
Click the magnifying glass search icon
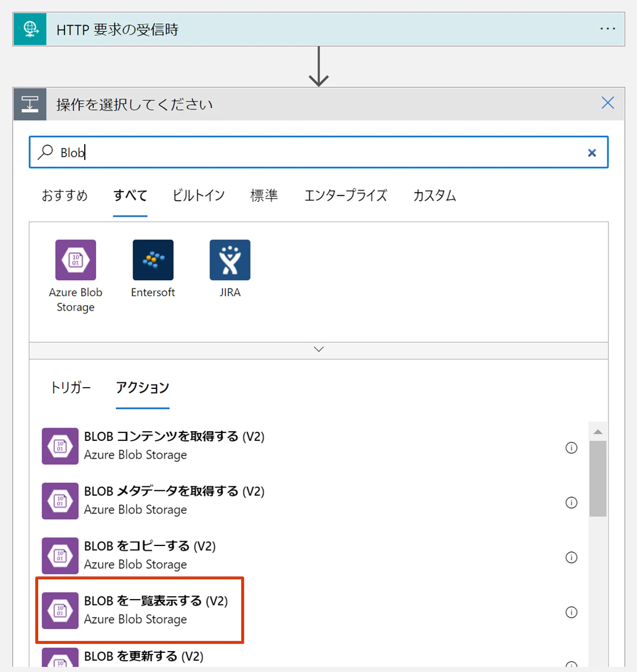45,152
